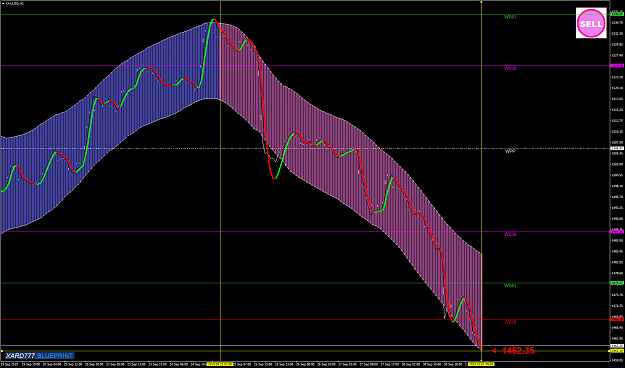Click the XARD777 BLUEPRINT label
625x368 pixels.
tap(39, 356)
